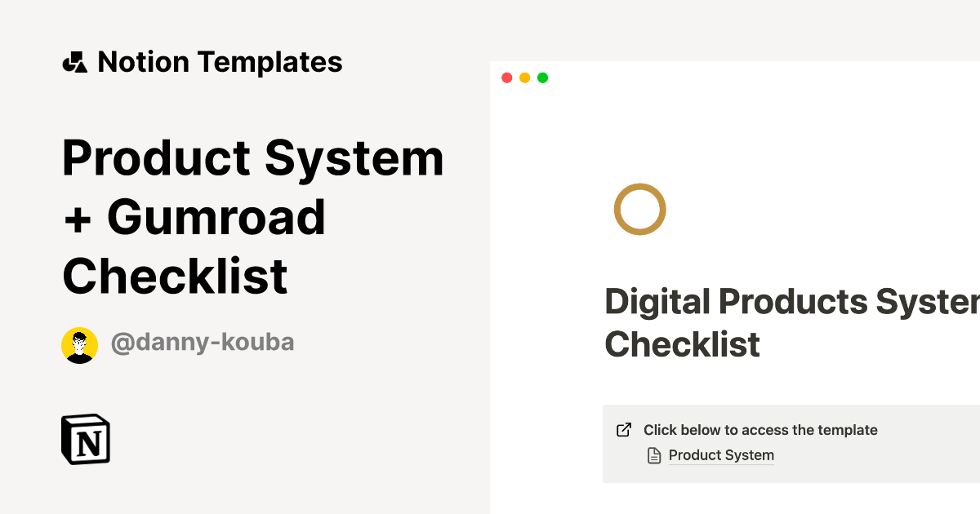Click the word "Gumroad" in the heading
Viewport: 980px width, 514px height.
(x=216, y=217)
